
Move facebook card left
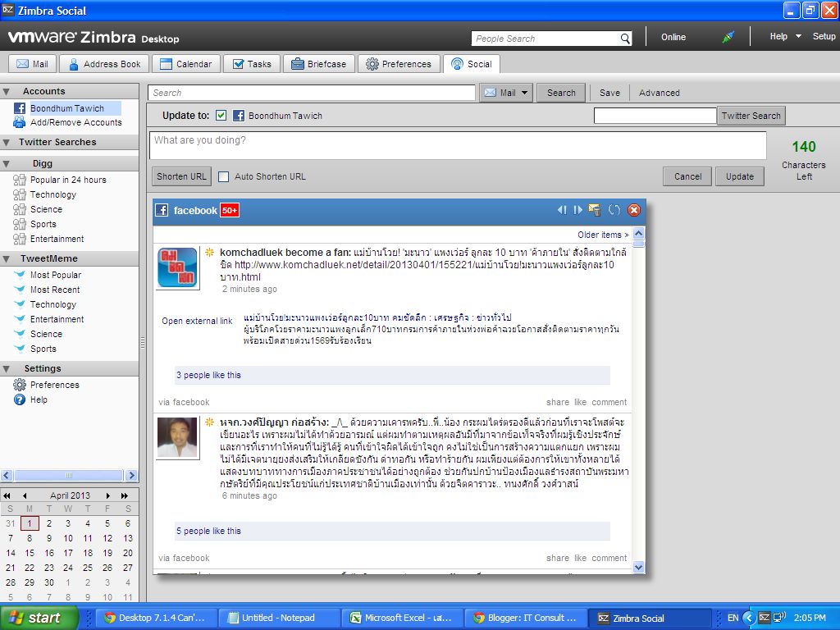pyautogui.click(x=562, y=210)
